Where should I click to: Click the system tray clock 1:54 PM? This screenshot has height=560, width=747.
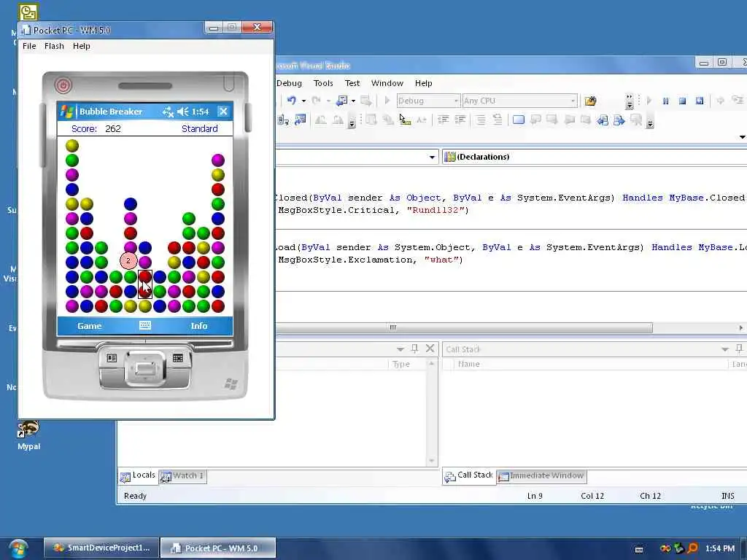(x=719, y=548)
